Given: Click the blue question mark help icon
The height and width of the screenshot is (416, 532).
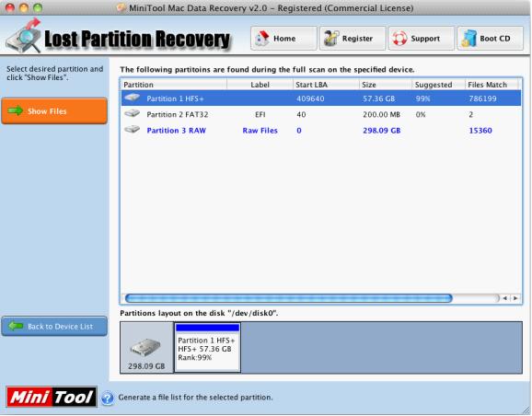Looking at the screenshot, I should click(108, 398).
